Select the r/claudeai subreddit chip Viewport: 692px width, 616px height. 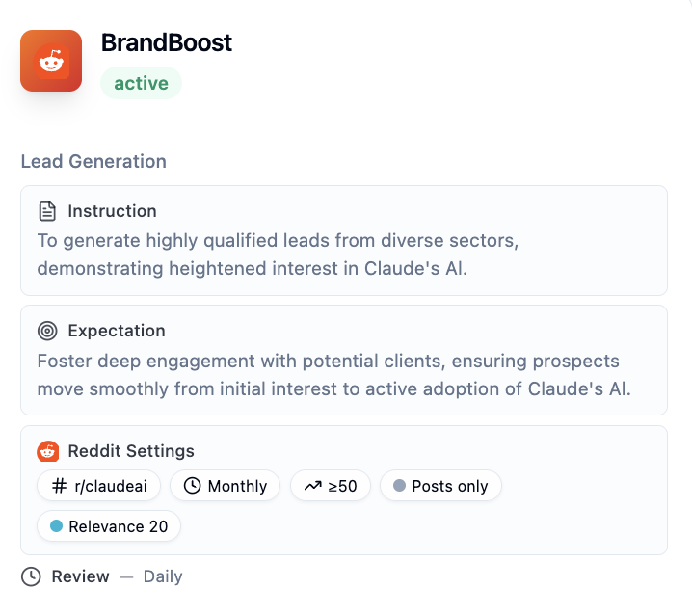pos(98,486)
